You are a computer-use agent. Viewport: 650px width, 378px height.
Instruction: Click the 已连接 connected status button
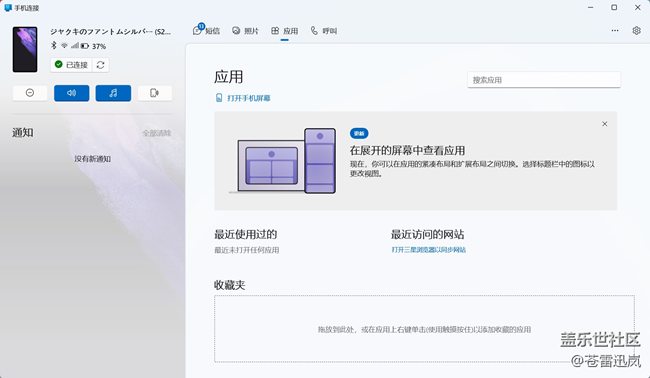click(x=71, y=65)
